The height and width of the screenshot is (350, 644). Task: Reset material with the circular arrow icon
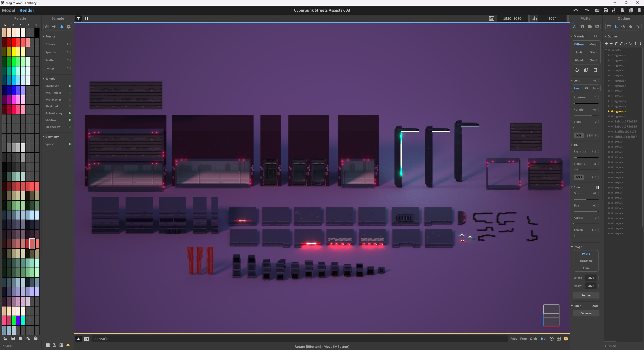coord(577,70)
